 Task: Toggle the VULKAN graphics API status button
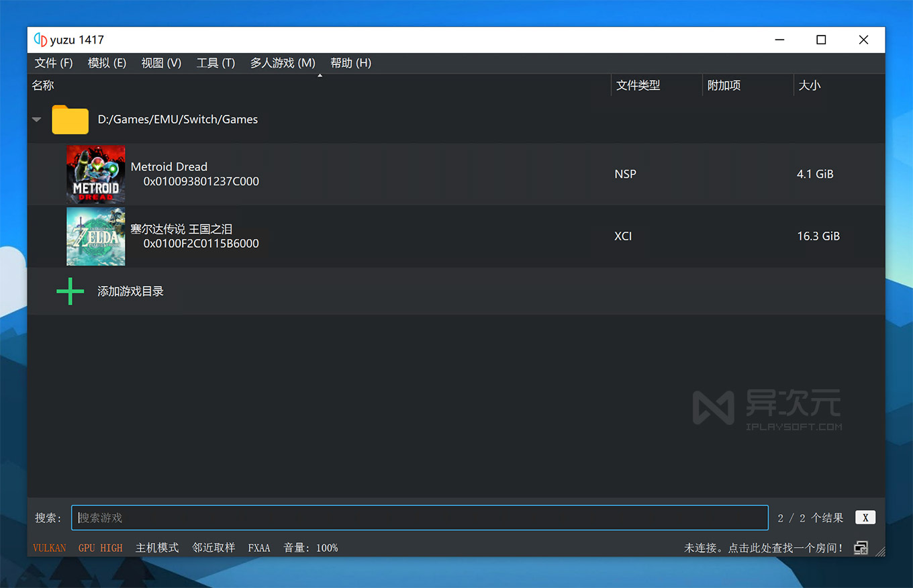coord(50,548)
